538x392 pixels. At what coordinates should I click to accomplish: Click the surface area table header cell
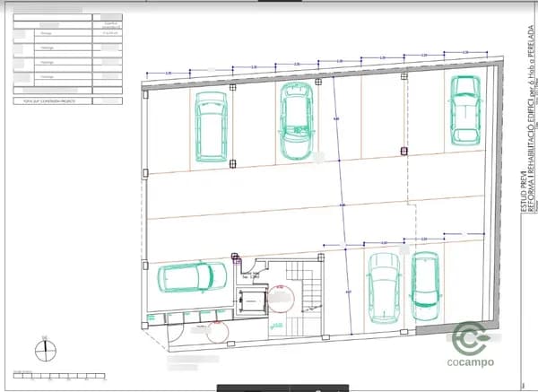coord(110,25)
